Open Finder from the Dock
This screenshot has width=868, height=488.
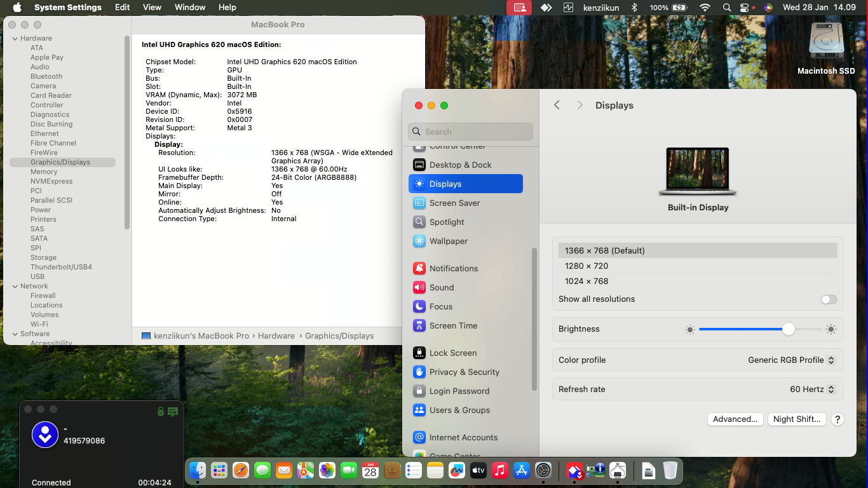coord(198,471)
